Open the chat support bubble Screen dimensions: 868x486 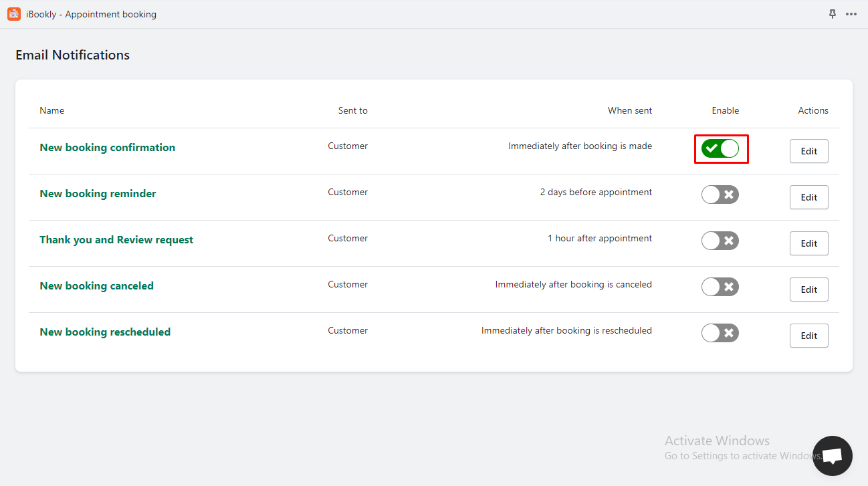833,456
